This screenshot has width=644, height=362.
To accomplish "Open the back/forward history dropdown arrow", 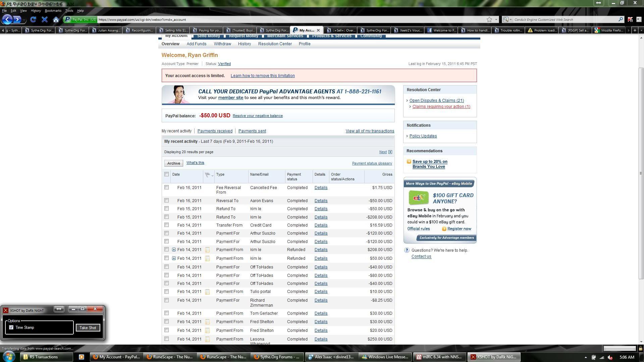I will click(x=24, y=20).
